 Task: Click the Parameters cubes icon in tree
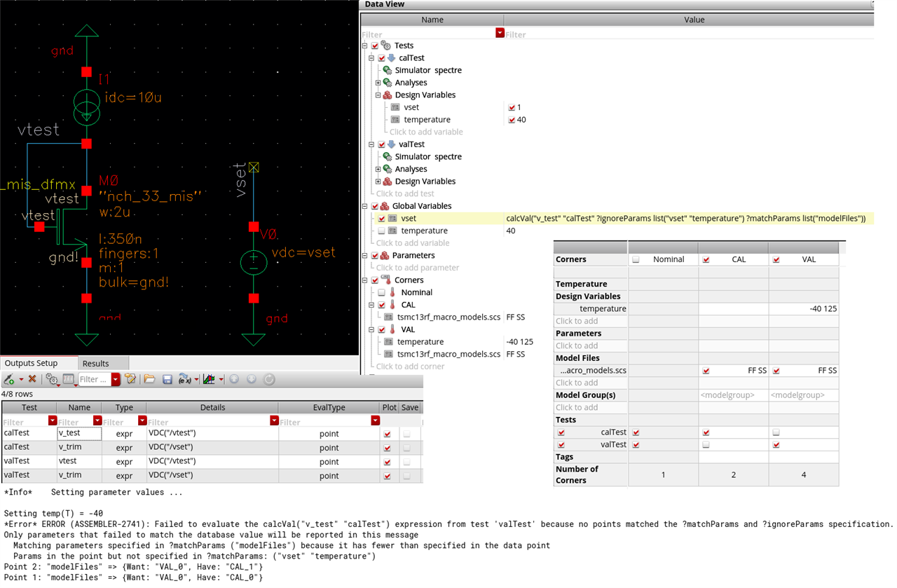click(385, 255)
